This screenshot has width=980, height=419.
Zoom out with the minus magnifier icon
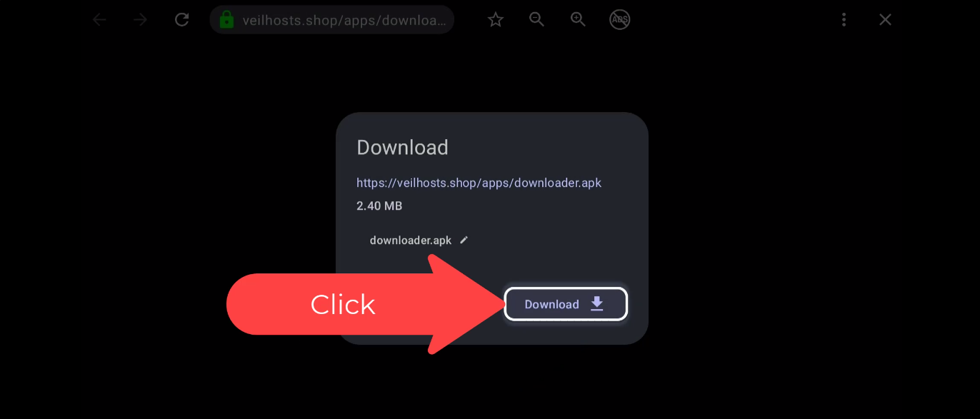point(537,20)
